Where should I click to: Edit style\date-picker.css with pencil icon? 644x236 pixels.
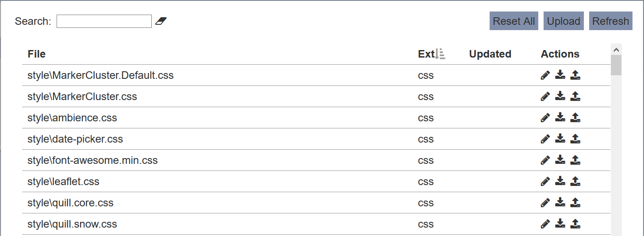545,139
